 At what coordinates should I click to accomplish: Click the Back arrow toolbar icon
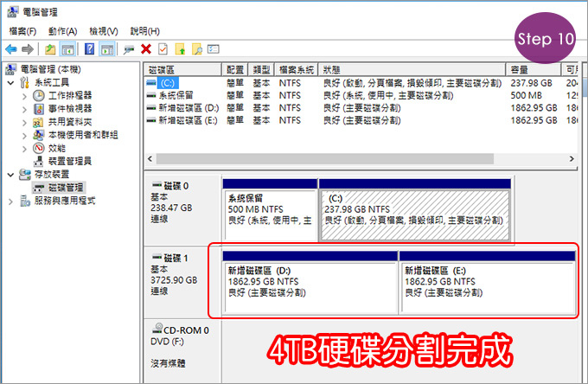[11, 49]
